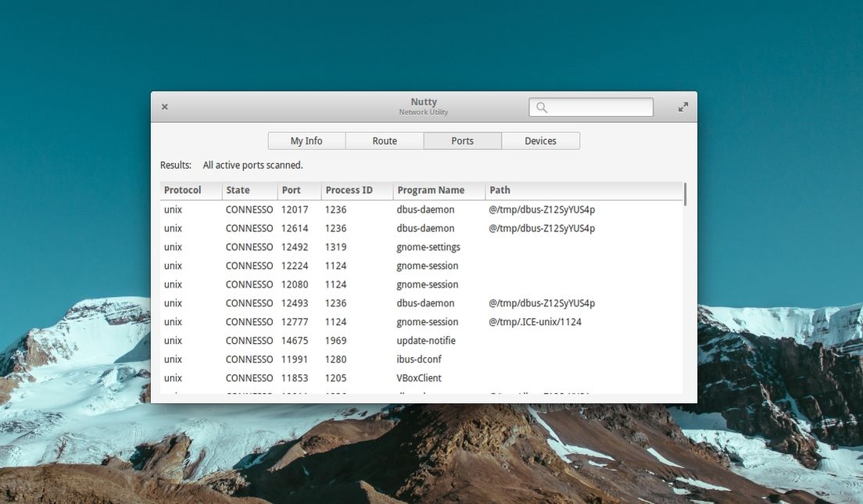Sort by the Program Name column
The width and height of the screenshot is (863, 504).
click(431, 191)
